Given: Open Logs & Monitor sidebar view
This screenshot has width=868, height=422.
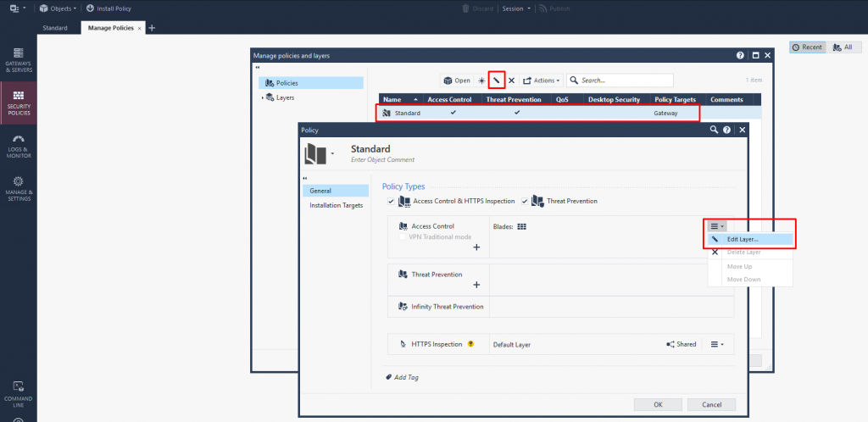Looking at the screenshot, I should [x=18, y=144].
